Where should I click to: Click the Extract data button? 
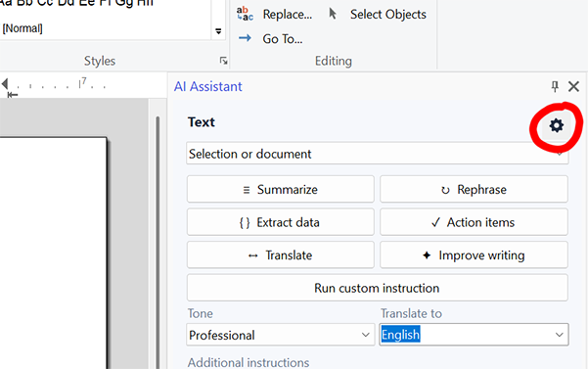coord(281,222)
